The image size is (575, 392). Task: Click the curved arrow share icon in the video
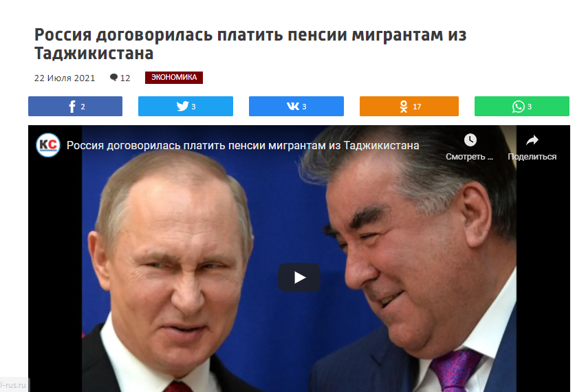tap(532, 140)
